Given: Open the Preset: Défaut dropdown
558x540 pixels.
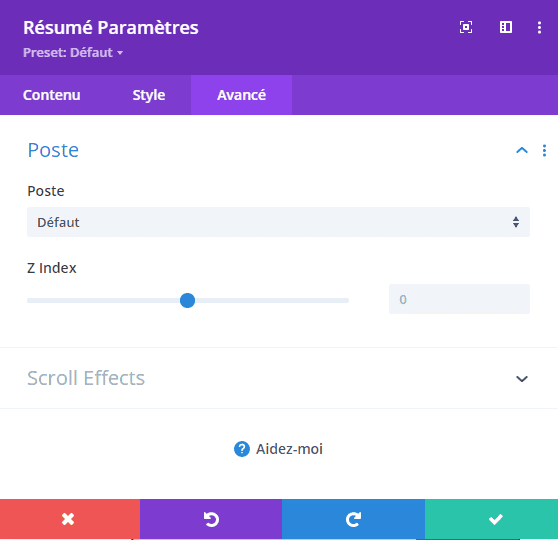Looking at the screenshot, I should tap(73, 53).
